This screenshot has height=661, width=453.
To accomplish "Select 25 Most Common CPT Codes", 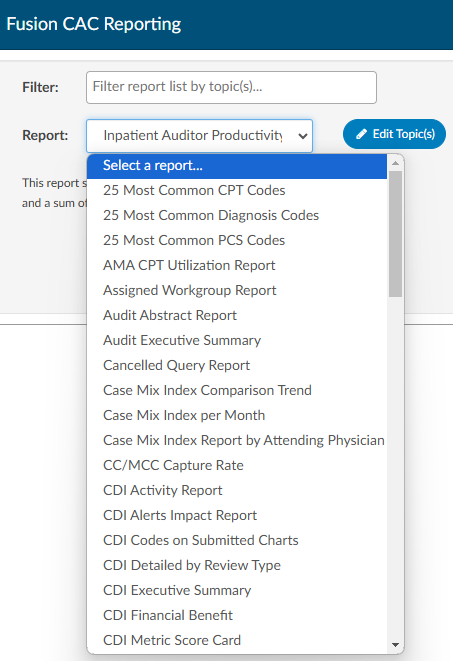I will point(237,191).
